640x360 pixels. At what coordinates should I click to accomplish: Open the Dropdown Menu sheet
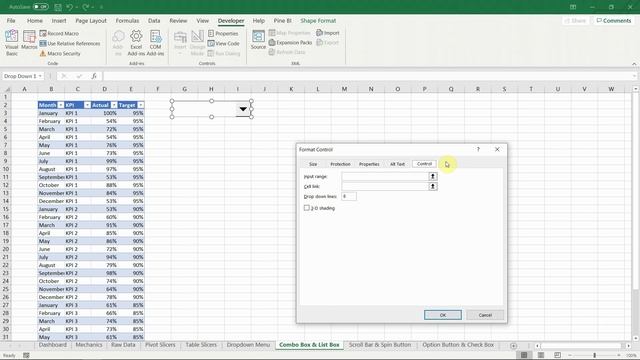[x=248, y=345]
